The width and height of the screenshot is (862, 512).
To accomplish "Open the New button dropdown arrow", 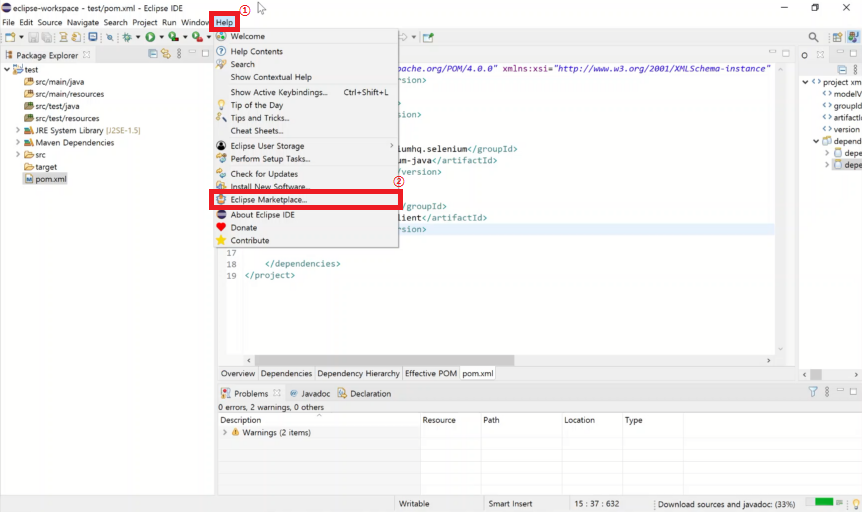I will 21,37.
